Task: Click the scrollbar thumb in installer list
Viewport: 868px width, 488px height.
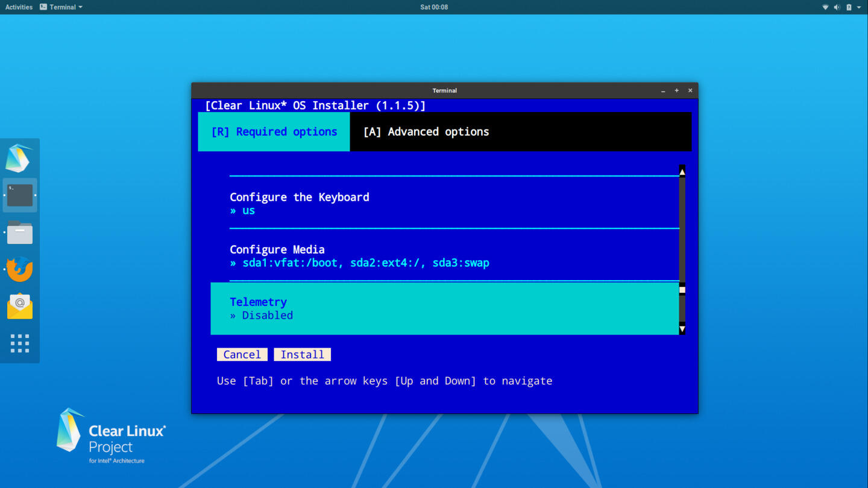Action: tap(682, 289)
